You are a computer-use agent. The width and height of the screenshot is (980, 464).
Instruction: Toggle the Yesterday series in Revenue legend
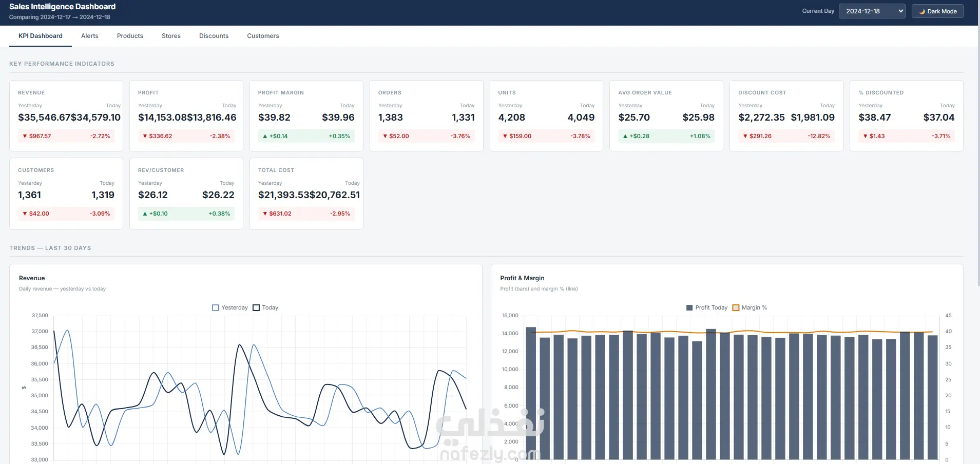click(x=230, y=308)
